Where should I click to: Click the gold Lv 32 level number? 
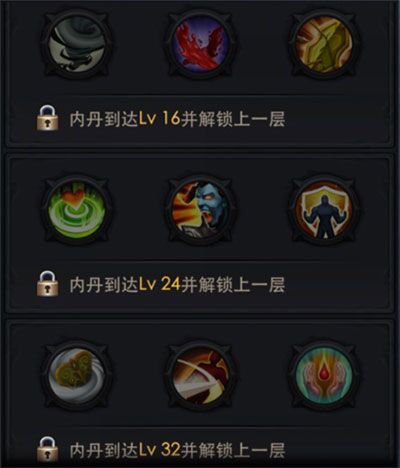click(x=160, y=450)
